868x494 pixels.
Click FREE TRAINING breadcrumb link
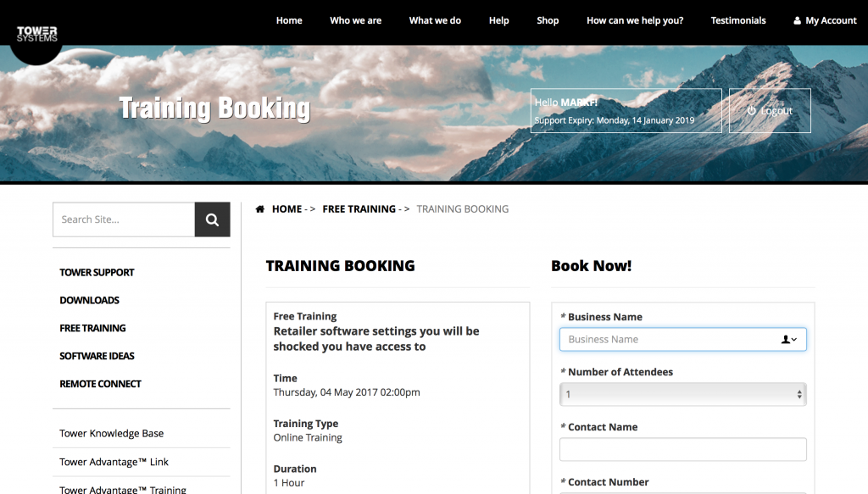click(359, 209)
